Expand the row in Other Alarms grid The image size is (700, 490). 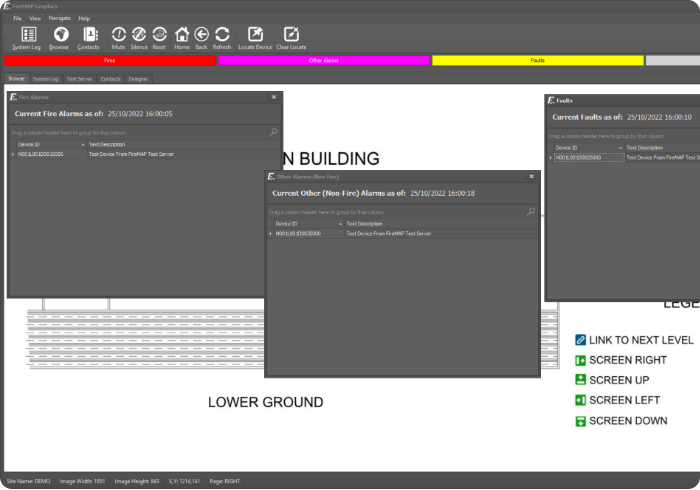(x=270, y=233)
